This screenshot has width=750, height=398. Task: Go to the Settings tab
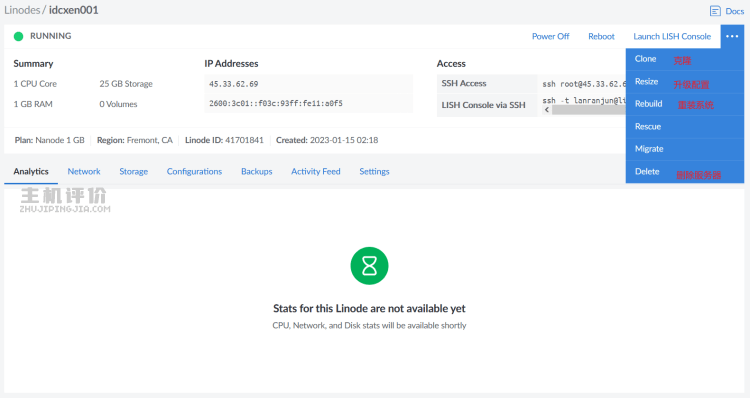point(374,171)
